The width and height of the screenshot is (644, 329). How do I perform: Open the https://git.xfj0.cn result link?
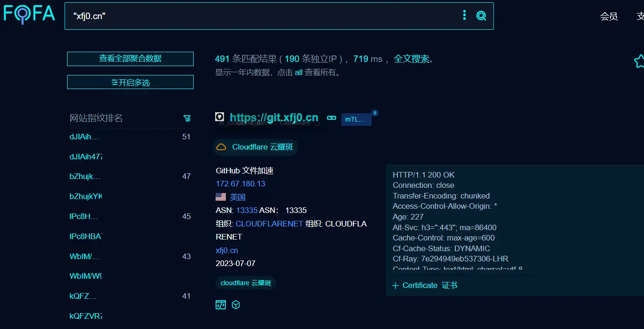coord(274,117)
